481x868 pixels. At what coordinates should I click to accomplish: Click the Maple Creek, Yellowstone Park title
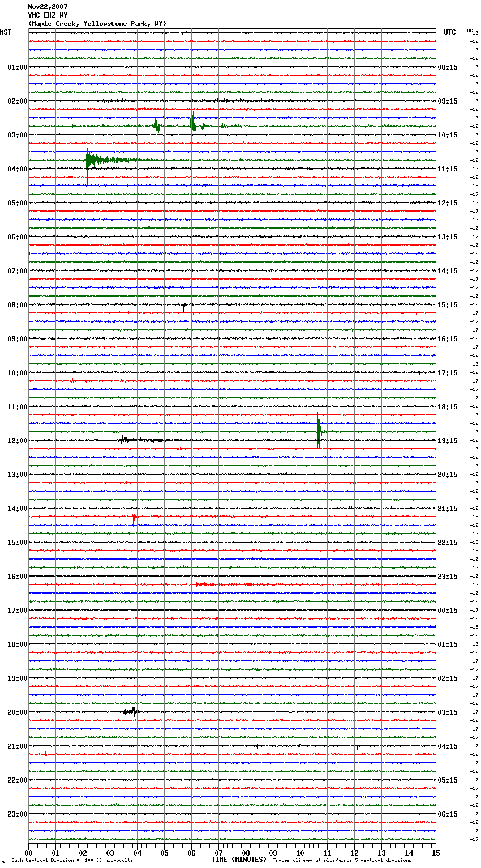coord(97,24)
